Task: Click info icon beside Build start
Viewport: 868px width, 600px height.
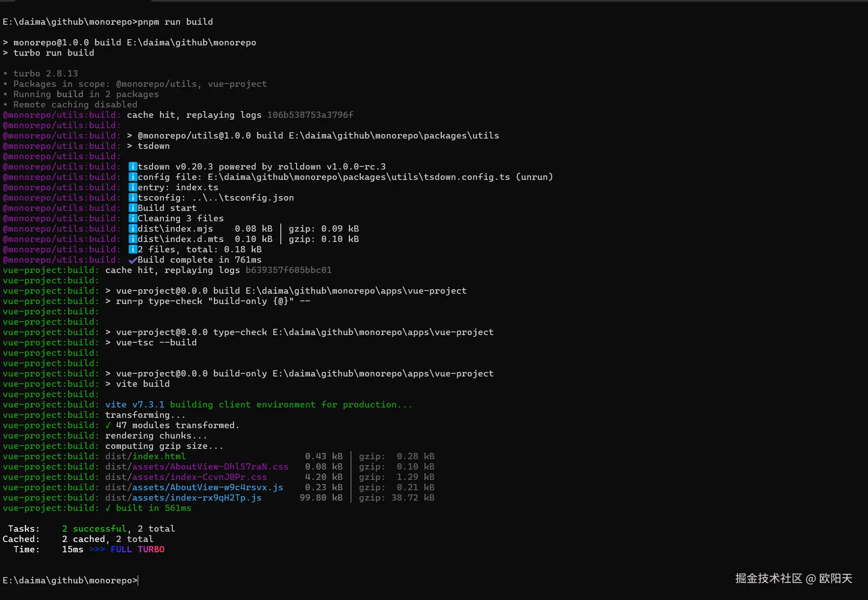Action: [133, 208]
